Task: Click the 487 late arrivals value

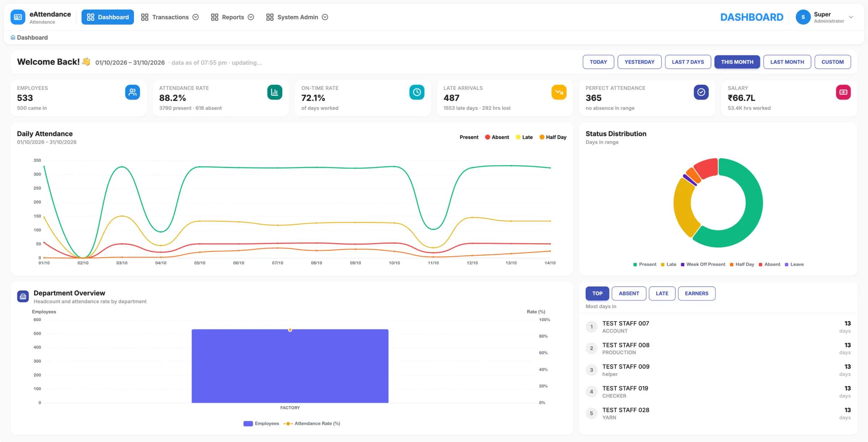Action: (451, 98)
